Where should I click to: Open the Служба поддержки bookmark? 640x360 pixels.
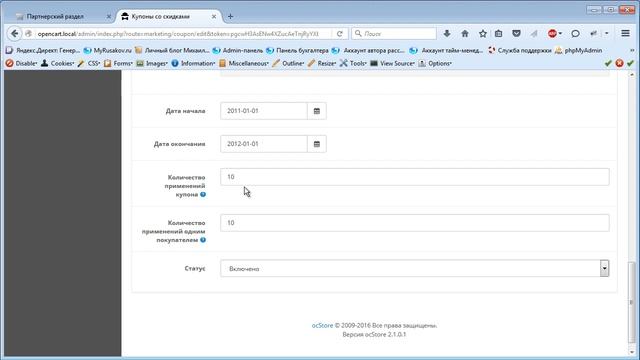coord(520,50)
